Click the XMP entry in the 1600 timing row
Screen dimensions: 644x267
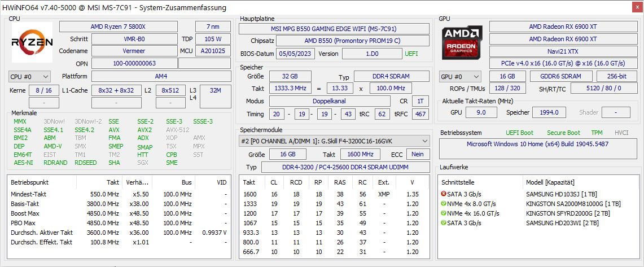(384, 194)
